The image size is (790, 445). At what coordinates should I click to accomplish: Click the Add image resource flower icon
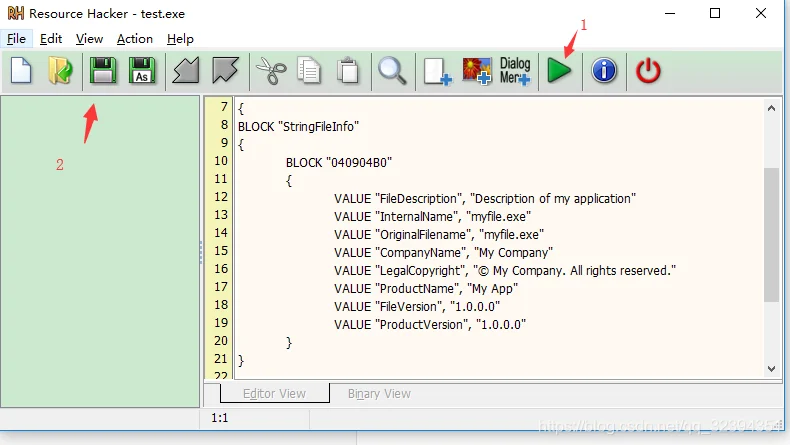point(477,71)
